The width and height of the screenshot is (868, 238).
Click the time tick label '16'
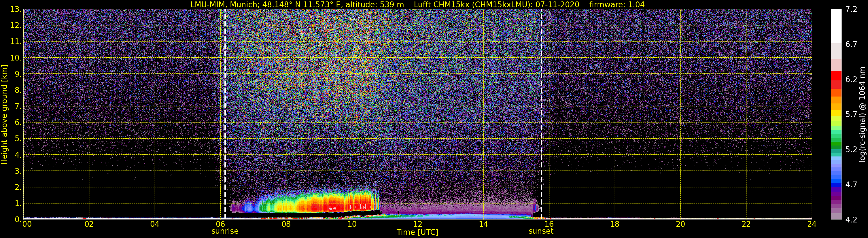coord(549,224)
